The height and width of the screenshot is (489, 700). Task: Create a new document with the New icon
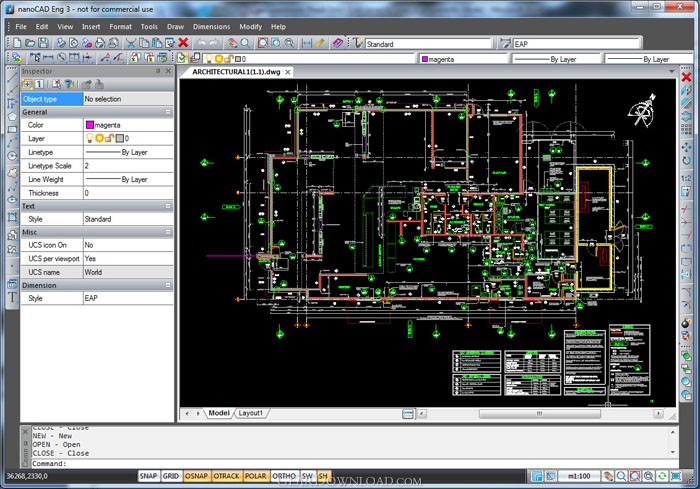coord(17,43)
